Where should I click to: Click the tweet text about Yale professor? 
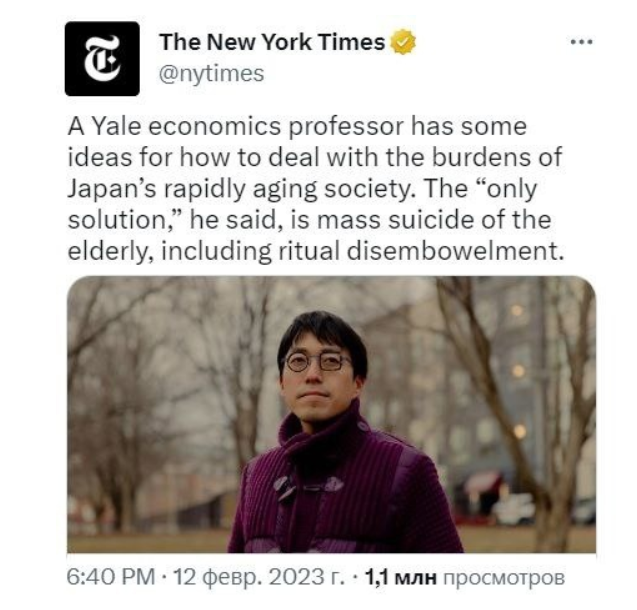(316, 189)
